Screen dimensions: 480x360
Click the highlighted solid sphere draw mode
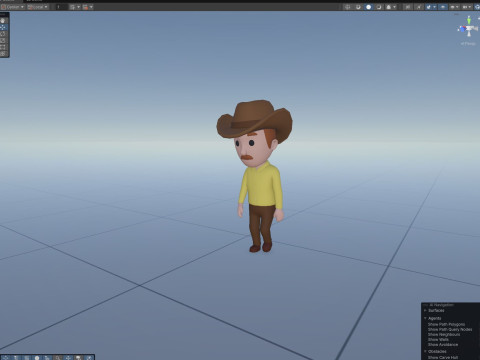[x=368, y=7]
